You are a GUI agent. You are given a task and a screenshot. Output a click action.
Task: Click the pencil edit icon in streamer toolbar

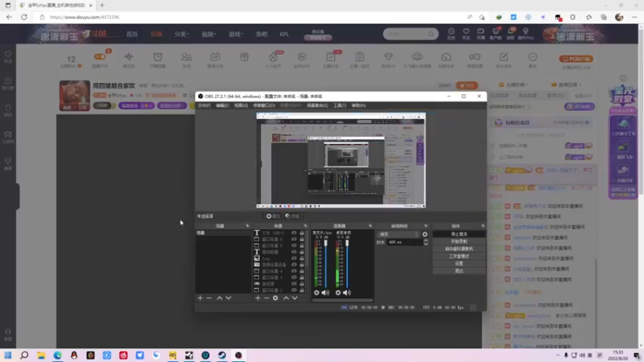[x=504, y=57]
